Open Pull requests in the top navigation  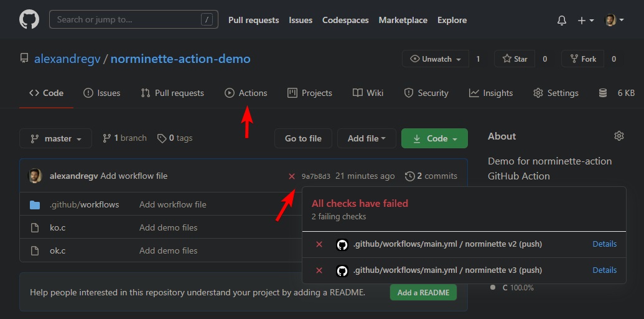[x=253, y=20]
